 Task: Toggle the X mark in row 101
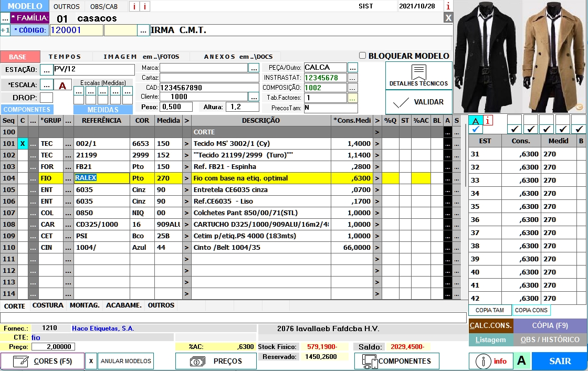[x=23, y=144]
